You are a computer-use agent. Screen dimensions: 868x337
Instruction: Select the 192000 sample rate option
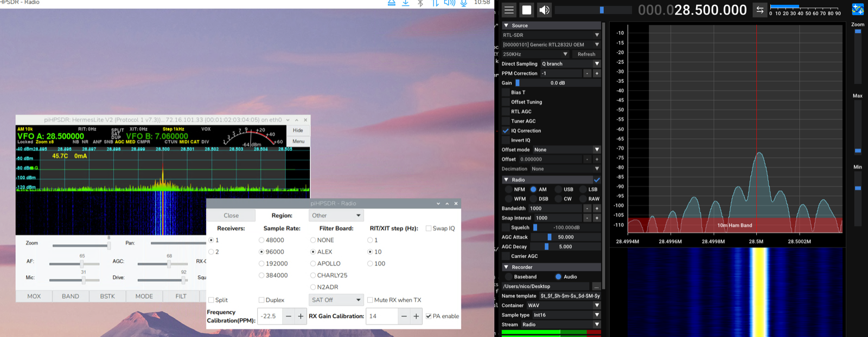click(261, 264)
